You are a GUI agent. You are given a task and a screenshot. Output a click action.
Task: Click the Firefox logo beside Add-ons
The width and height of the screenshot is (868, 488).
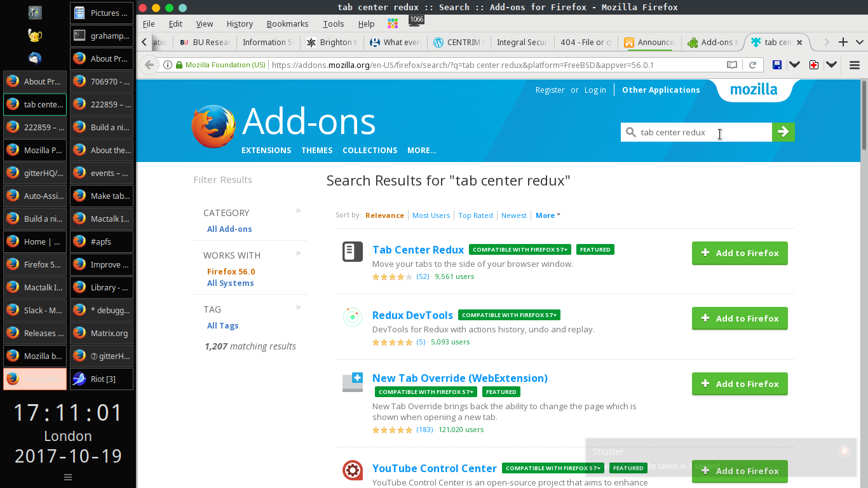214,126
